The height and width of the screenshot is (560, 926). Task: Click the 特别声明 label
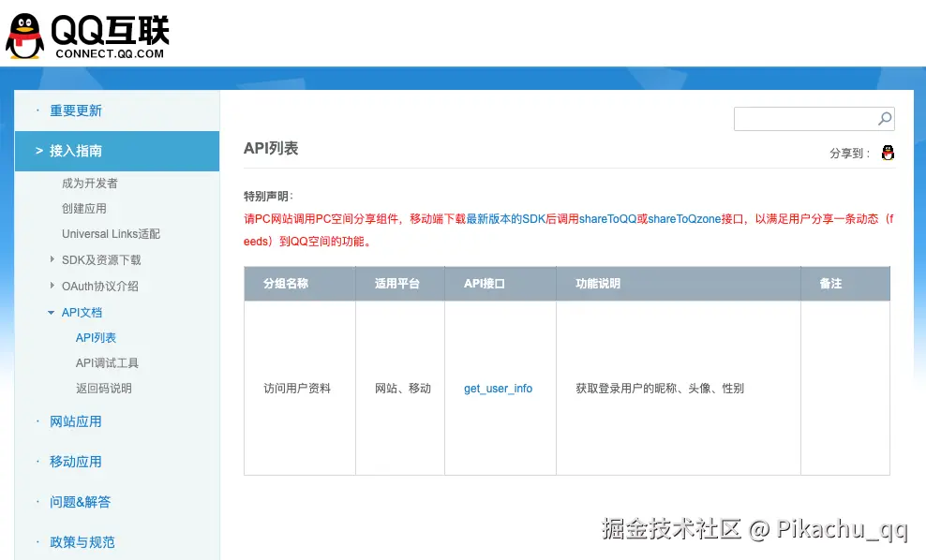(269, 196)
